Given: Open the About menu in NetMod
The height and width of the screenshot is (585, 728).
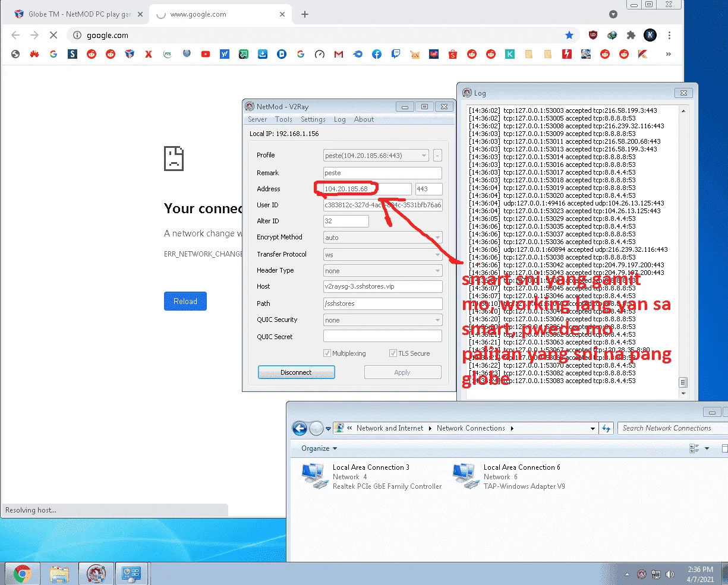Looking at the screenshot, I should pyautogui.click(x=364, y=119).
